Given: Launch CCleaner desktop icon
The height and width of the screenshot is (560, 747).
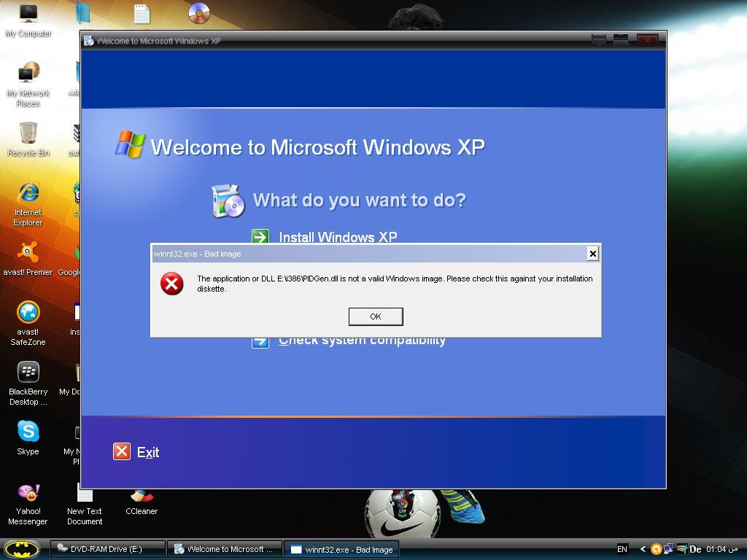Looking at the screenshot, I should coord(142,503).
